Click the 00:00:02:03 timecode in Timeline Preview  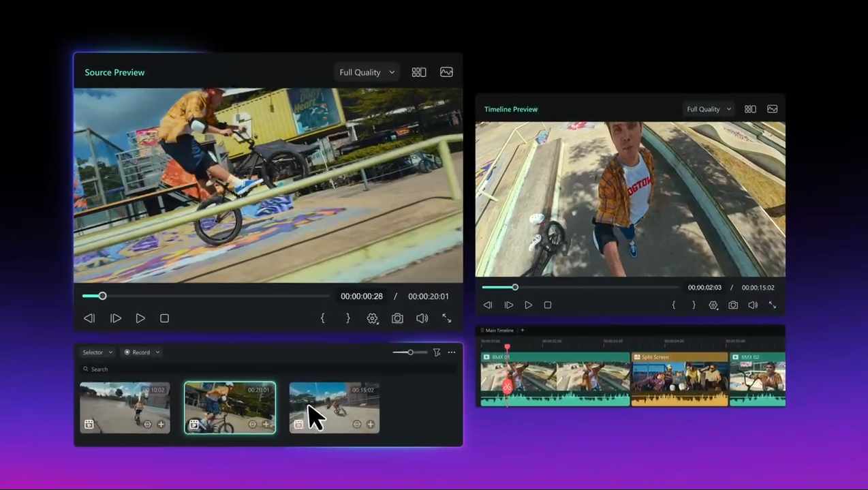[x=704, y=288]
